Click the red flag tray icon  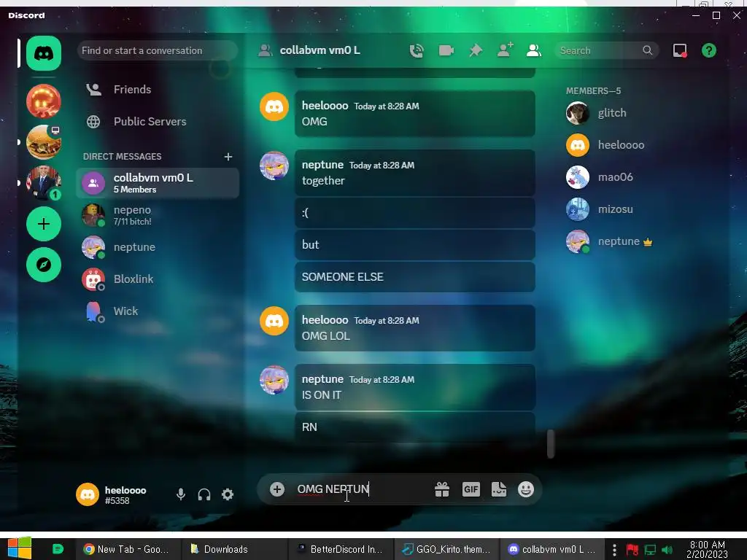tap(632, 550)
